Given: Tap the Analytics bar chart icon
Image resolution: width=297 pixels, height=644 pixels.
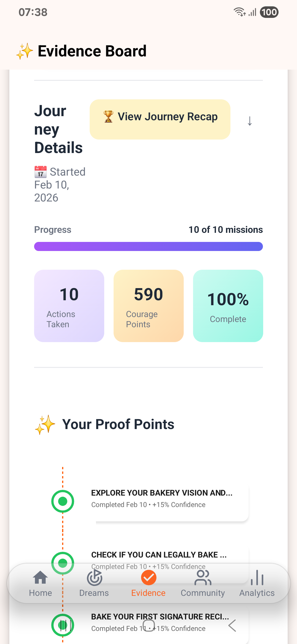Looking at the screenshot, I should click(x=257, y=577).
